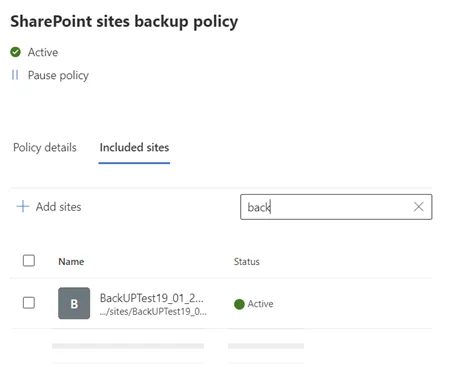
Task: Click the SharePoint sites backup policy heading
Action: [x=124, y=22]
